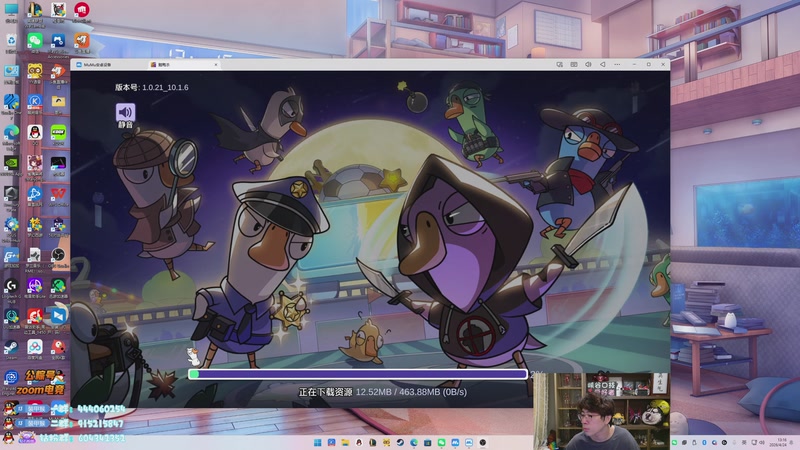Open the green KOOK desktop shortcut
This screenshot has height=450, width=800.
[x=58, y=135]
